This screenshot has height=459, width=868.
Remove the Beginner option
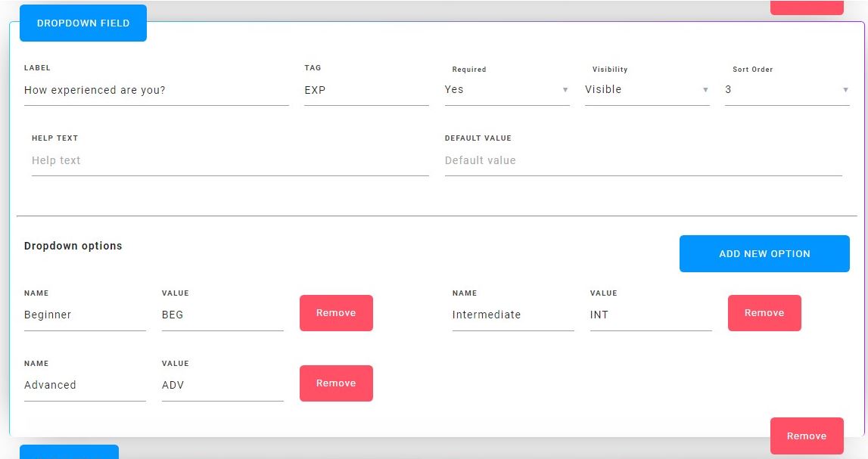[336, 312]
